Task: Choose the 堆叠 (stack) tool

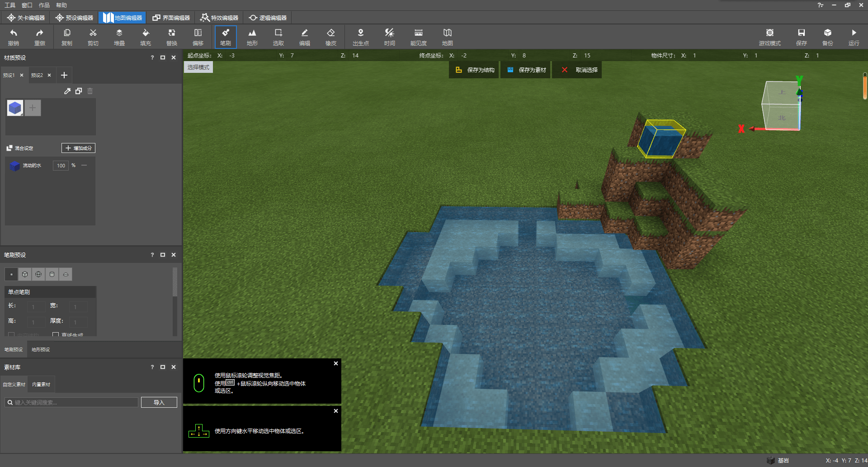Action: click(x=119, y=37)
